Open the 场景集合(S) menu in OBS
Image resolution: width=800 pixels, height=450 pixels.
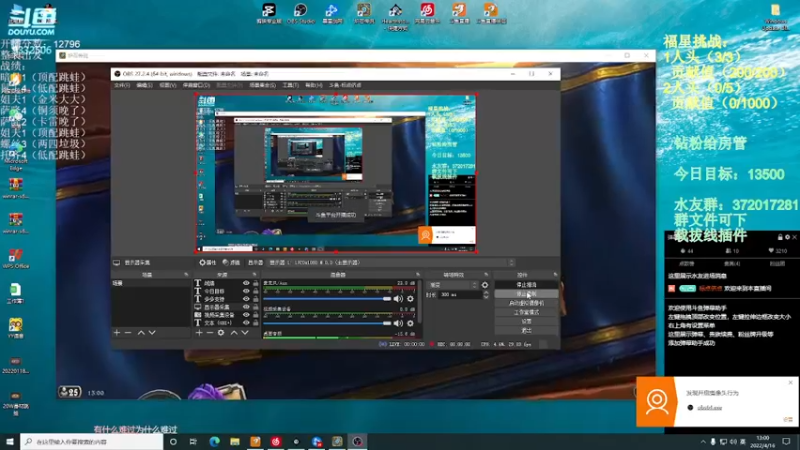(x=263, y=85)
